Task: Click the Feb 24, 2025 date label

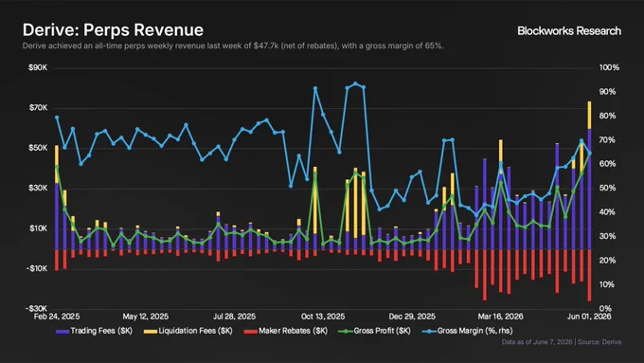Action: pos(57,317)
